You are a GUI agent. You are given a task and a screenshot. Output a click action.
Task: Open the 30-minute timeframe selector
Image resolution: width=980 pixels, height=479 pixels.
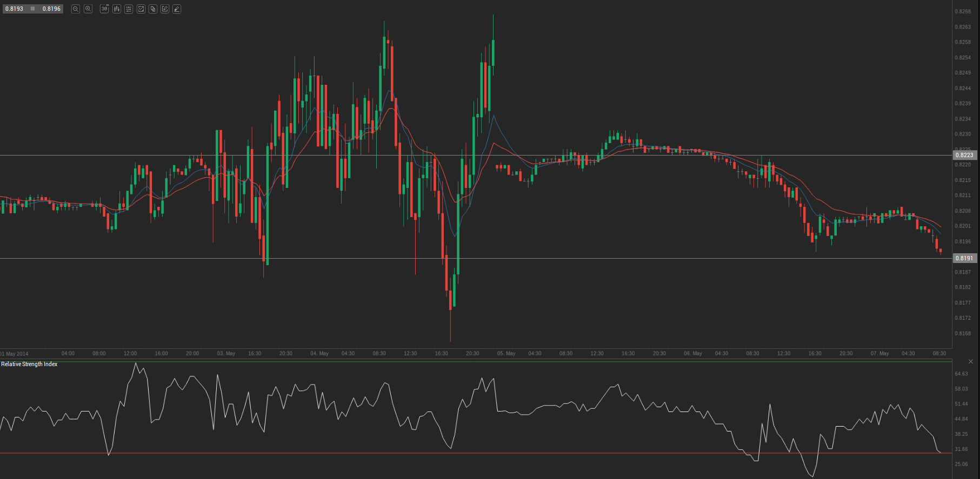click(x=104, y=9)
